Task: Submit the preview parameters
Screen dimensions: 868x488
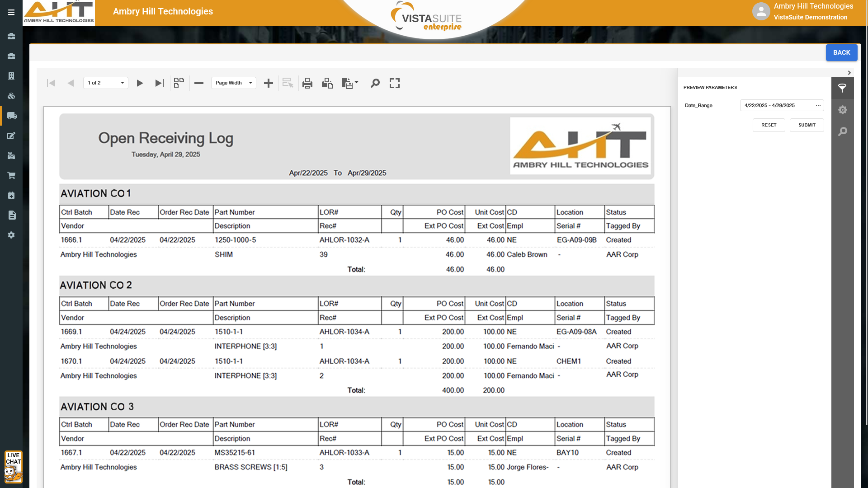Action: 807,125
